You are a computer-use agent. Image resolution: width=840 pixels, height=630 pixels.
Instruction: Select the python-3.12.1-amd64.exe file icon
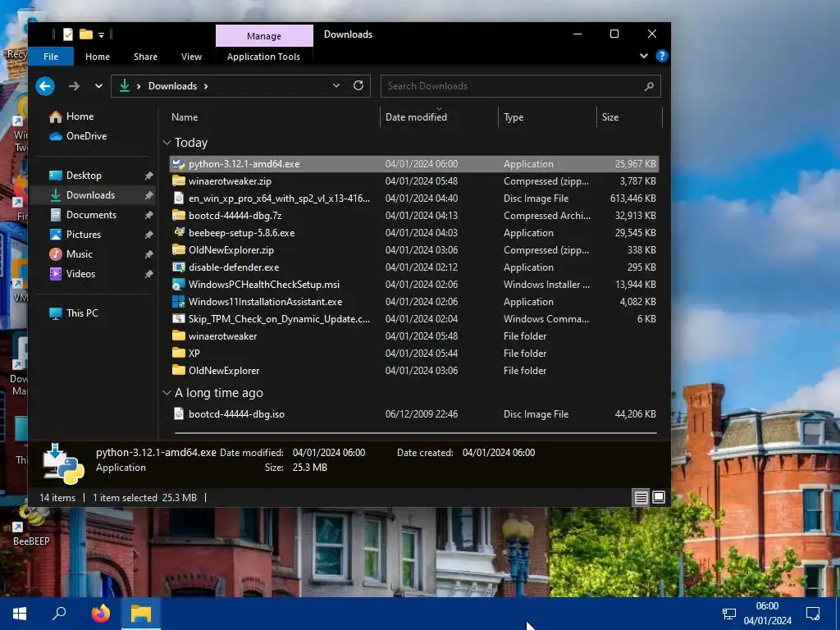[x=178, y=164]
